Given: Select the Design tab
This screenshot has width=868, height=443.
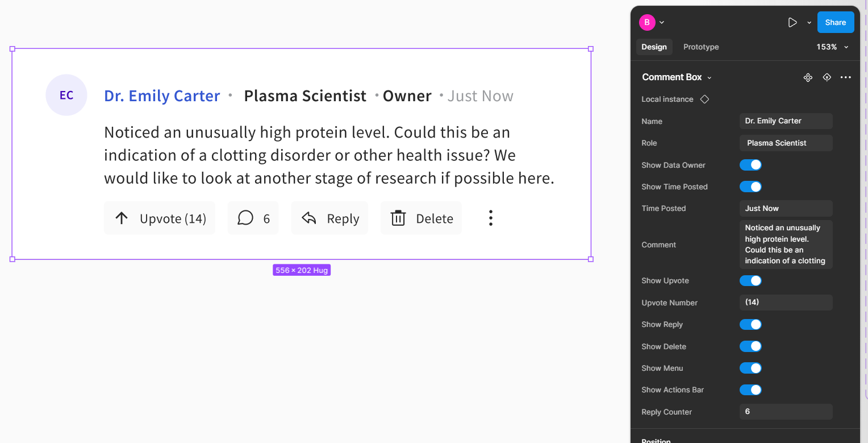Looking at the screenshot, I should point(654,47).
